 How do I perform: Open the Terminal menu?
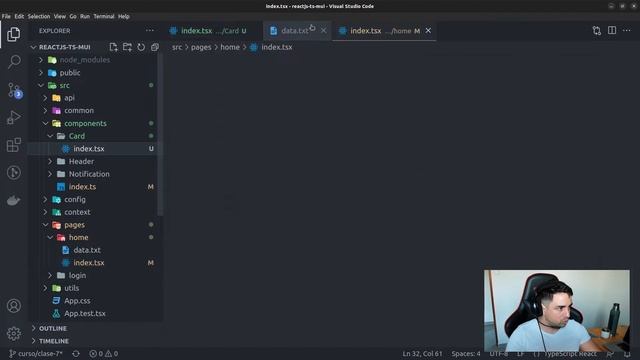104,16
